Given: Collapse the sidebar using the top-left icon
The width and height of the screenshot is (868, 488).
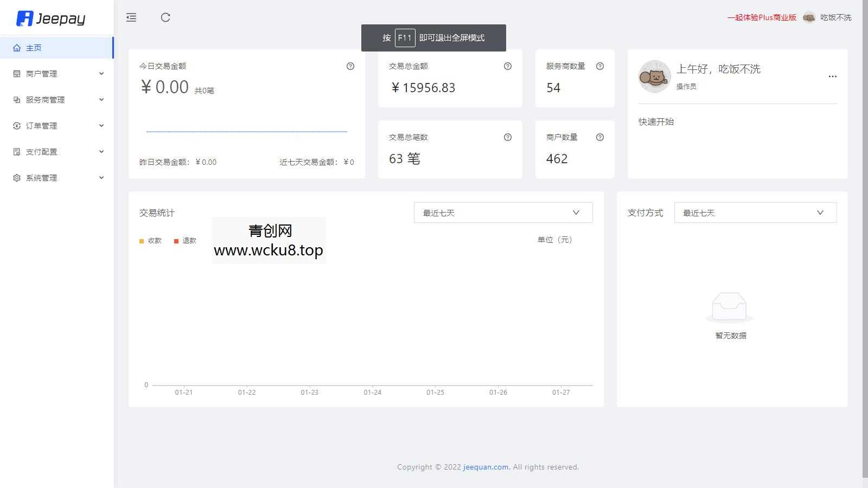Looking at the screenshot, I should 131,17.
